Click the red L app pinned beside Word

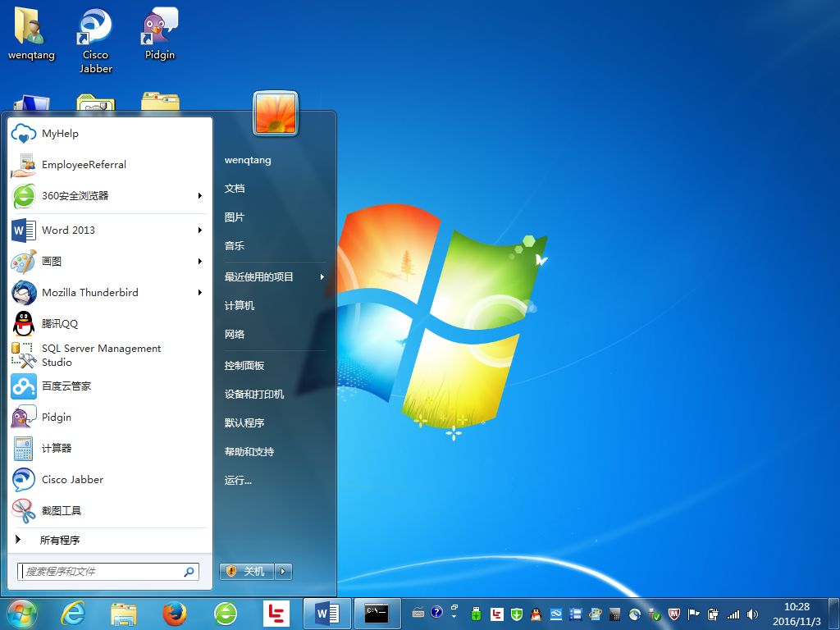276,614
